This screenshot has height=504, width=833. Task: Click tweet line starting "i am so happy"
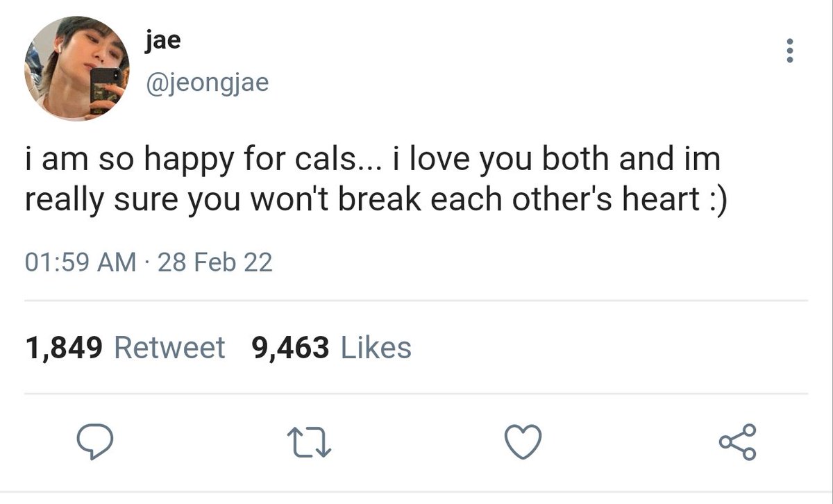click(373, 161)
